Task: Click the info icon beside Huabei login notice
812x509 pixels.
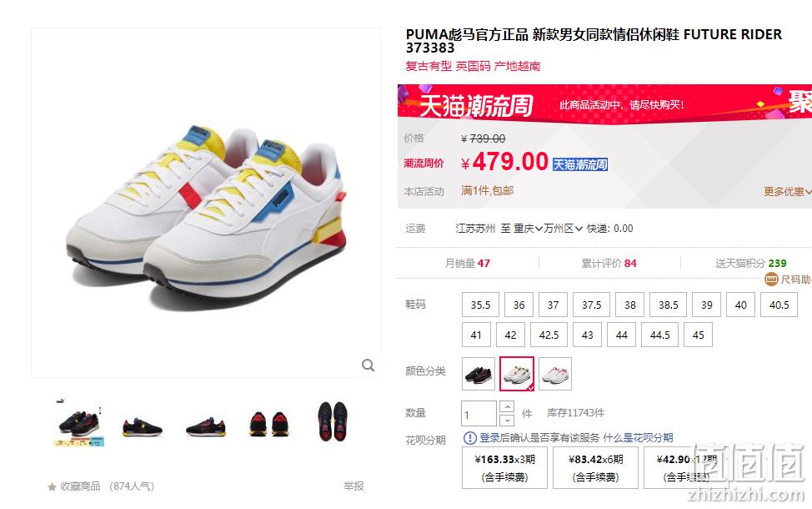Action: coord(469,438)
